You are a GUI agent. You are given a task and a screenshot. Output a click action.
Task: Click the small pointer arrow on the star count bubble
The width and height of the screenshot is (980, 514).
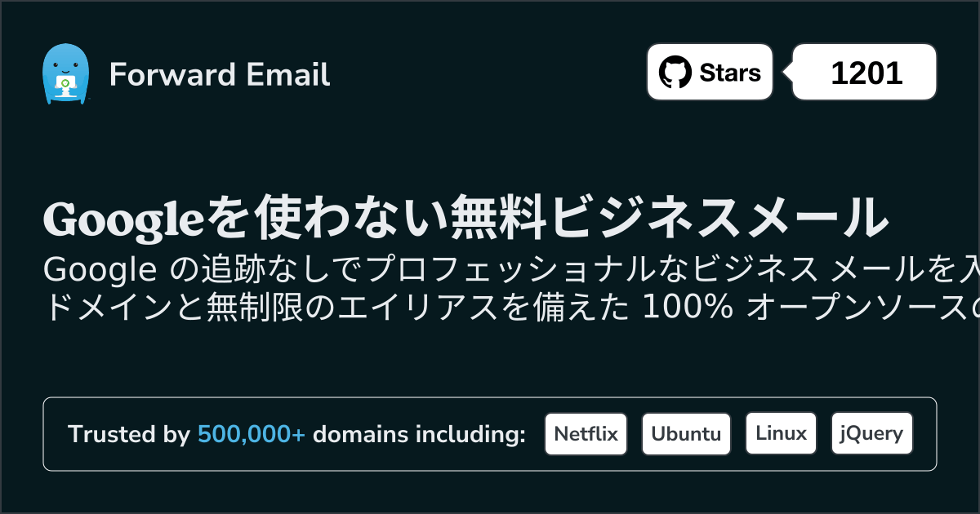pyautogui.click(x=788, y=73)
